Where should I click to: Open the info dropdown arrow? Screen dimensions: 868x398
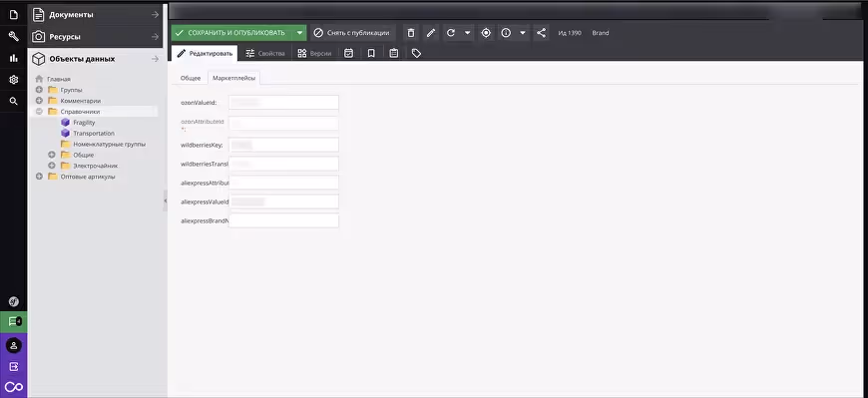[x=522, y=33]
